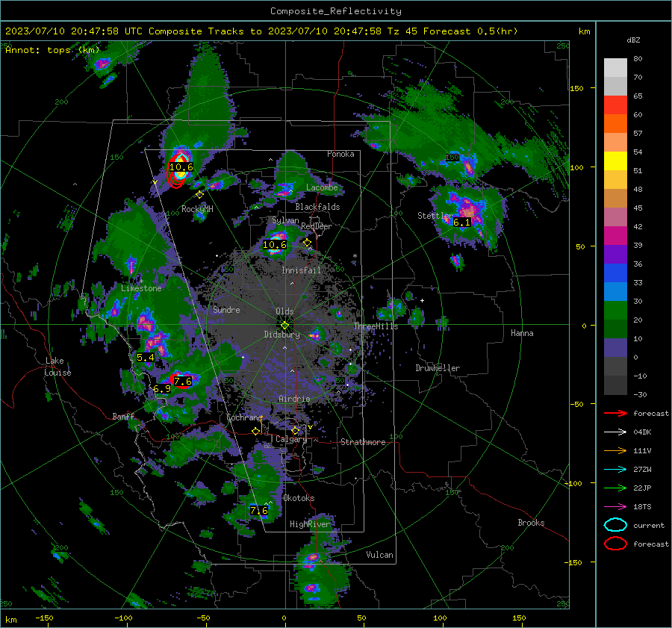The image size is (672, 628).
Task: Click the -150 tick on bottom axis
Action: 45,618
